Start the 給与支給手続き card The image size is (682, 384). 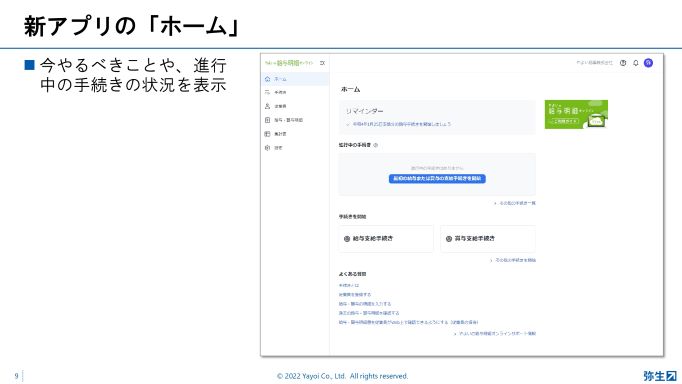pos(386,239)
